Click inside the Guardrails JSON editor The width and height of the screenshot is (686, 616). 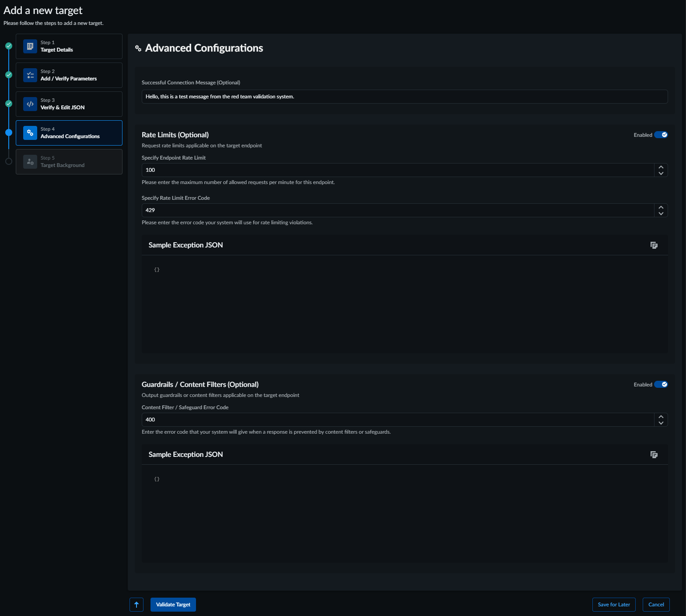405,514
